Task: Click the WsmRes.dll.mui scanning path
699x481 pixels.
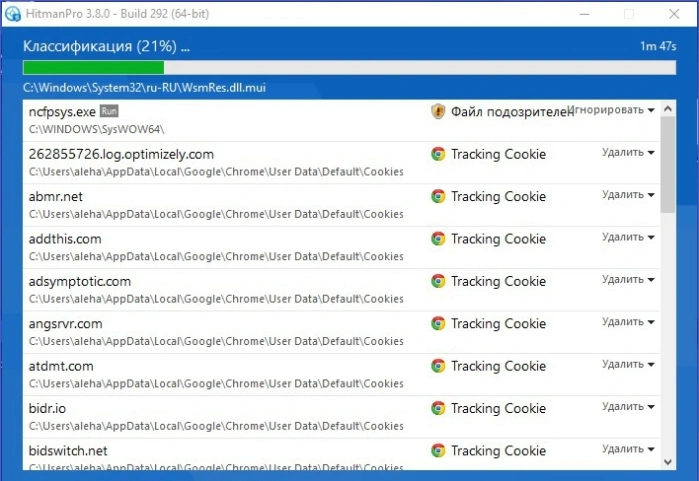Action: point(144,87)
